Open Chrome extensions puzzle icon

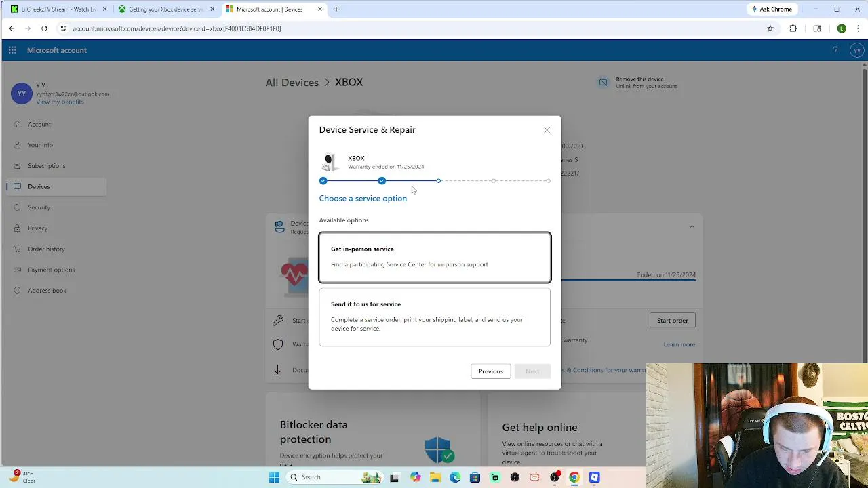793,28
